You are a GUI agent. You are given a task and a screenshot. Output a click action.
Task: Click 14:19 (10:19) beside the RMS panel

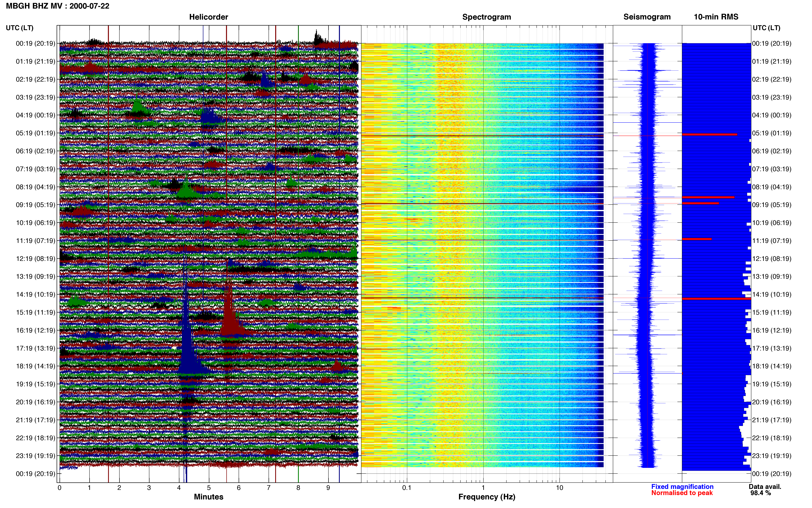pyautogui.click(x=772, y=295)
